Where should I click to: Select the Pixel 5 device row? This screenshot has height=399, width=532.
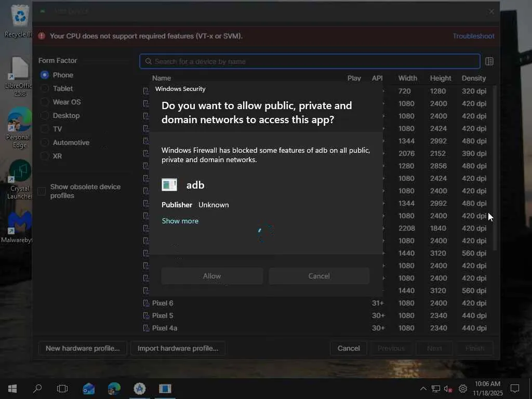315,315
